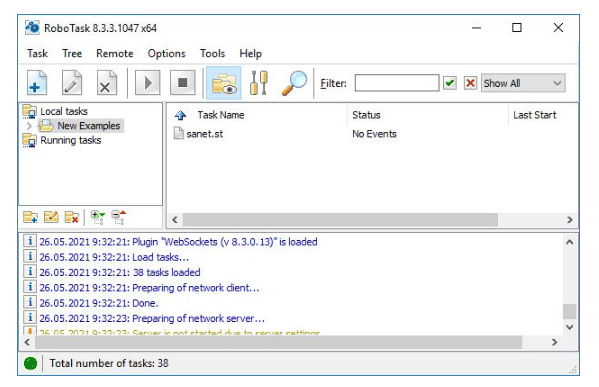Open the Tree menu

(x=72, y=53)
